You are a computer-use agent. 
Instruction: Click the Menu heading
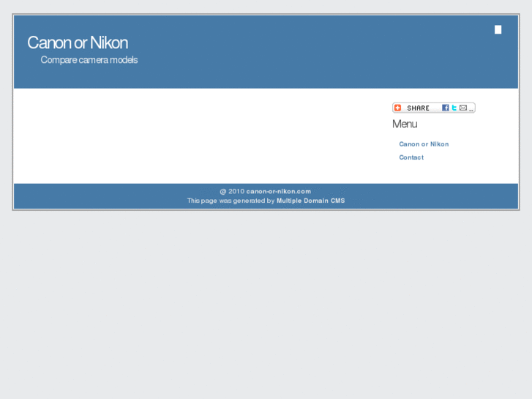pyautogui.click(x=405, y=124)
